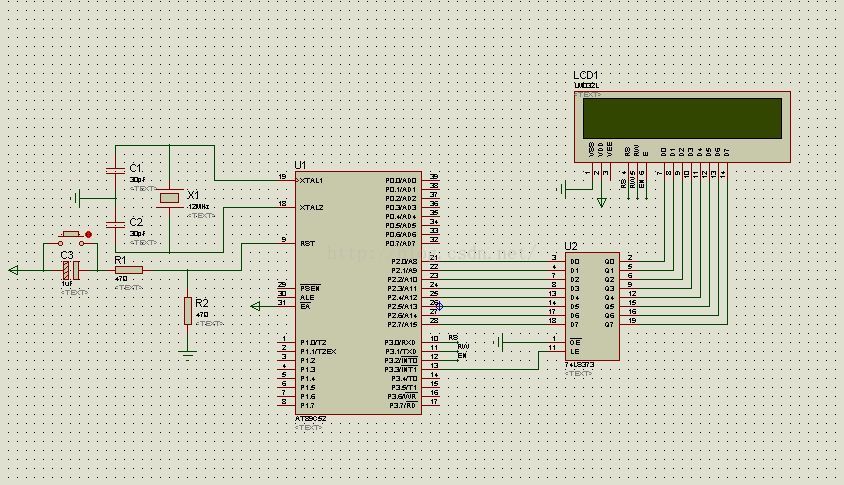Click the power terminal left of C3
This screenshot has width=844, height=485.
[x=14, y=270]
